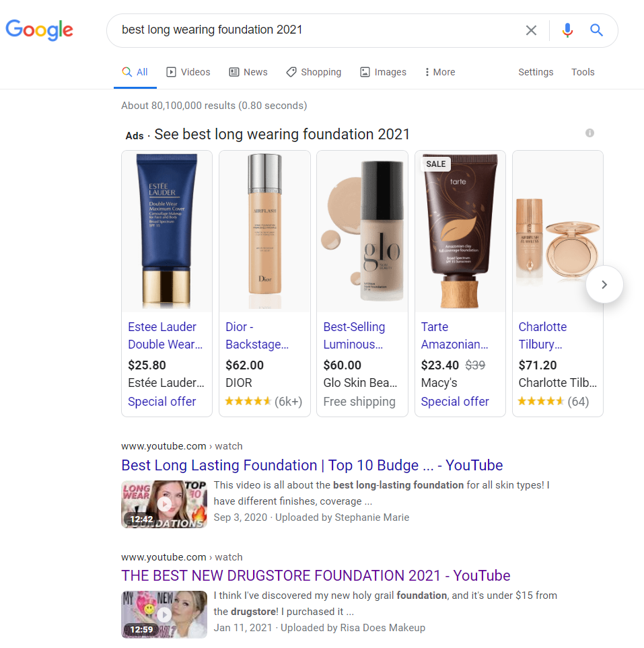
Task: Open the Dior Airflash product image
Action: click(264, 231)
